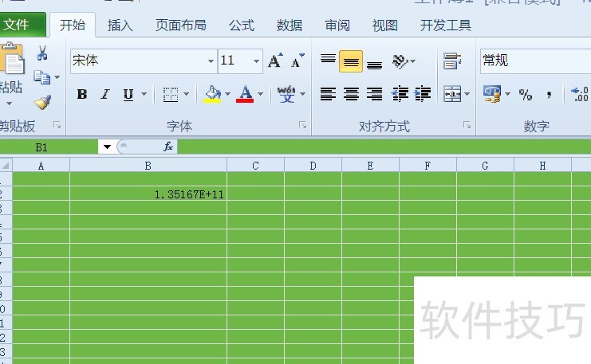Decrease indent icon

click(400, 94)
